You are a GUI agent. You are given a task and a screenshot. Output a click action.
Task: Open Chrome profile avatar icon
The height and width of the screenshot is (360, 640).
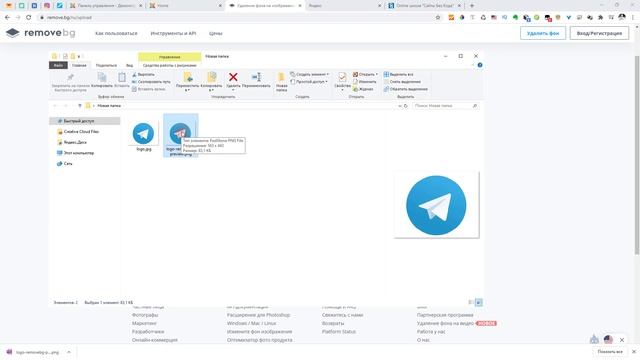[622, 17]
